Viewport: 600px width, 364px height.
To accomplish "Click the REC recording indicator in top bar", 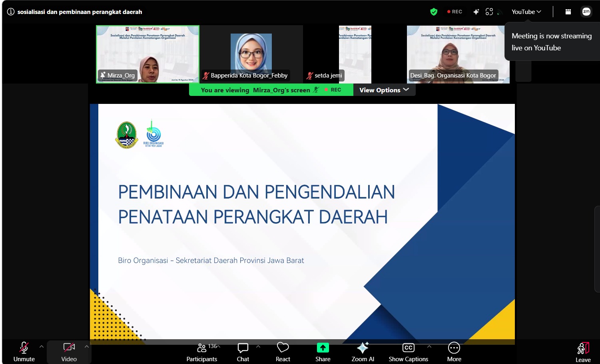I will (454, 12).
